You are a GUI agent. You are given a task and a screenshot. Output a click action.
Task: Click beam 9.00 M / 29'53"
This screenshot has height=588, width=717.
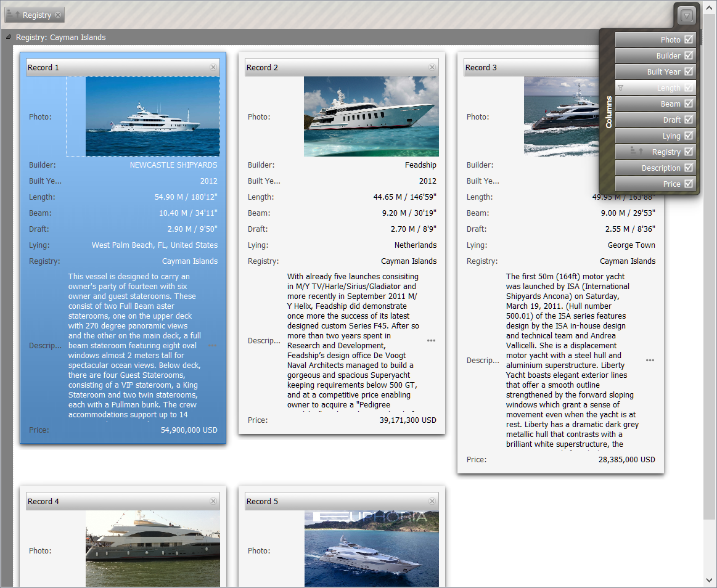(628, 213)
